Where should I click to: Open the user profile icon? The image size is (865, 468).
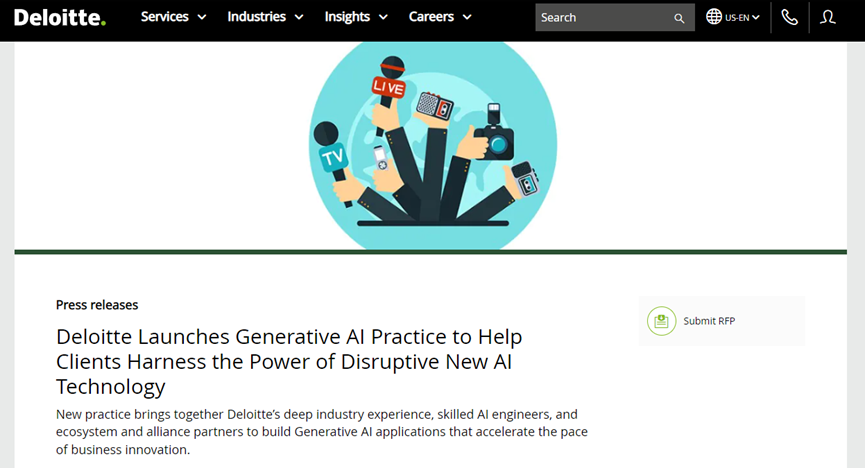tap(827, 18)
